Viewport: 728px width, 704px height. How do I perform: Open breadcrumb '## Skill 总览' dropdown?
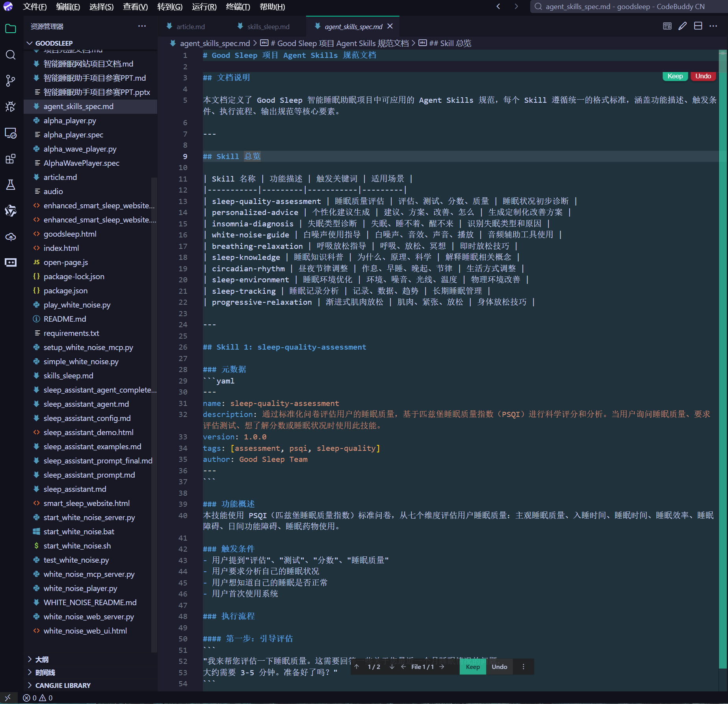pyautogui.click(x=450, y=43)
